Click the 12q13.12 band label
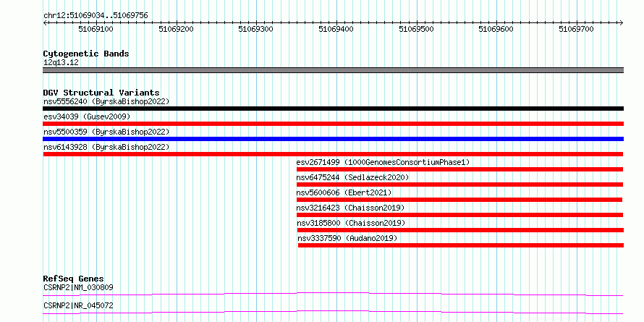Viewport: 644px width, 322px height. point(62,63)
